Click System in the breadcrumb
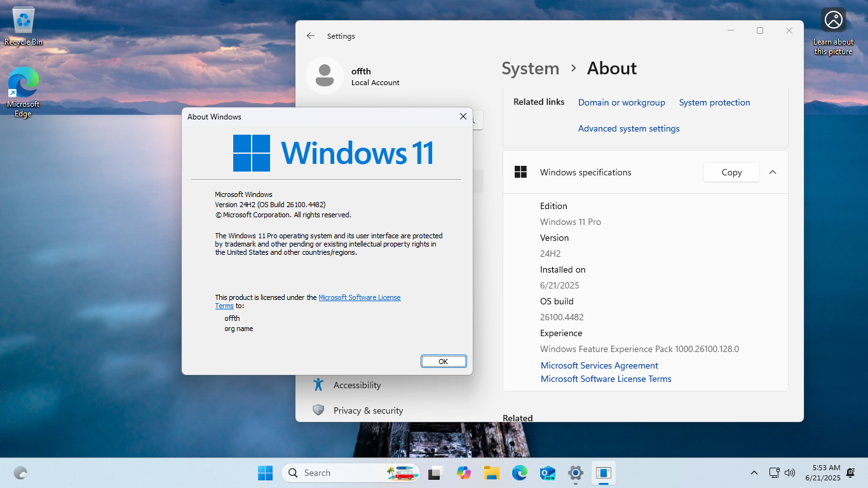Image resolution: width=868 pixels, height=488 pixels. (531, 69)
